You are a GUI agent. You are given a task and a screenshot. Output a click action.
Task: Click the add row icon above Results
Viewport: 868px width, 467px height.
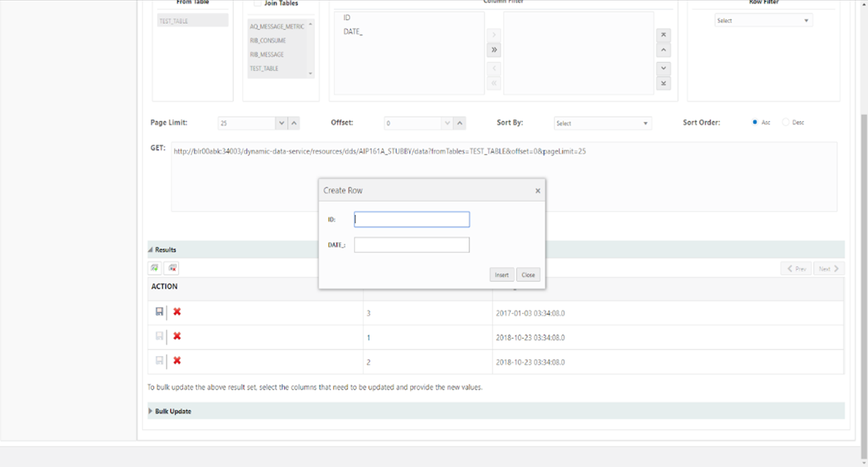pos(154,268)
